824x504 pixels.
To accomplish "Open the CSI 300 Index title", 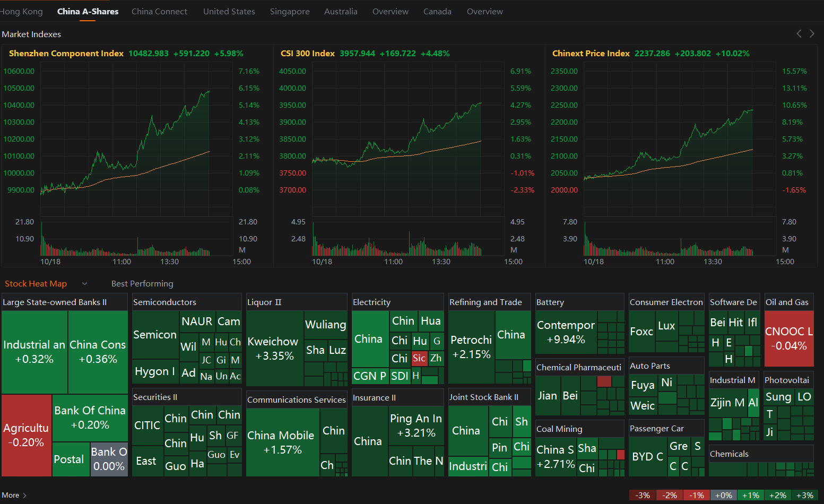I will (x=308, y=54).
